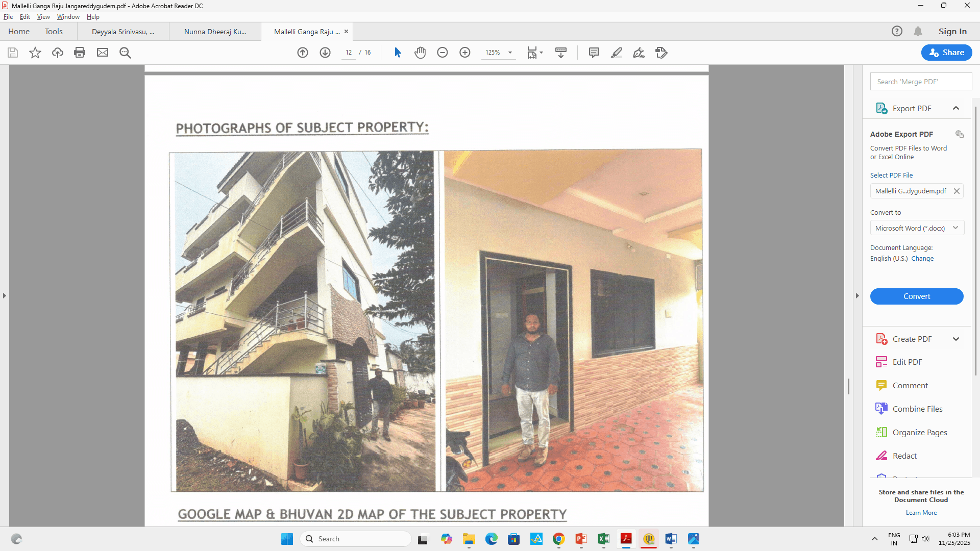Click Sign In
Image resolution: width=980 pixels, height=551 pixels.
click(x=952, y=32)
